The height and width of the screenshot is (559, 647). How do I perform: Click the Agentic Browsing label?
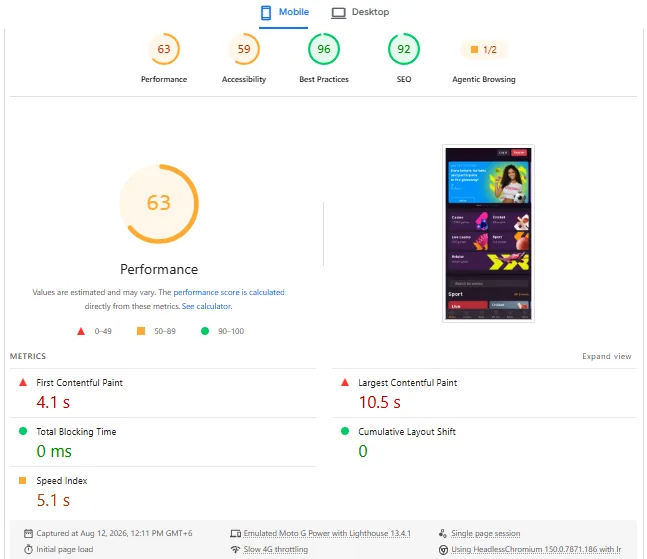tap(484, 79)
